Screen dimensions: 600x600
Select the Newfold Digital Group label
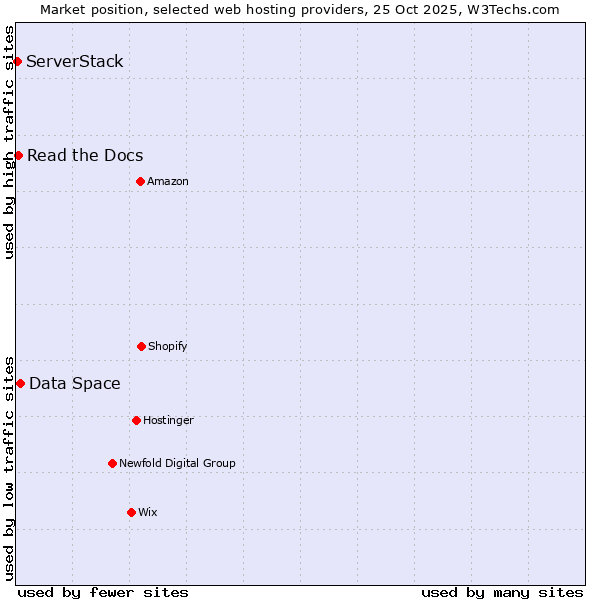[x=177, y=463]
